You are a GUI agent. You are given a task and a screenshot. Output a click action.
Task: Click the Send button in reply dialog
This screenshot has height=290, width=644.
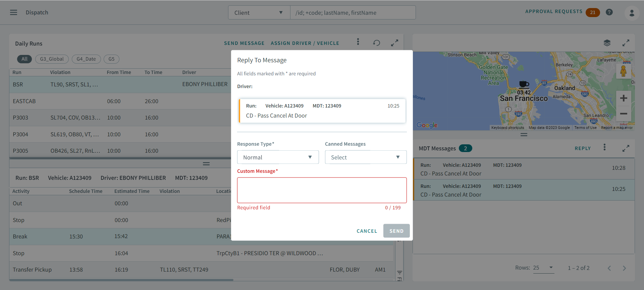(x=396, y=231)
